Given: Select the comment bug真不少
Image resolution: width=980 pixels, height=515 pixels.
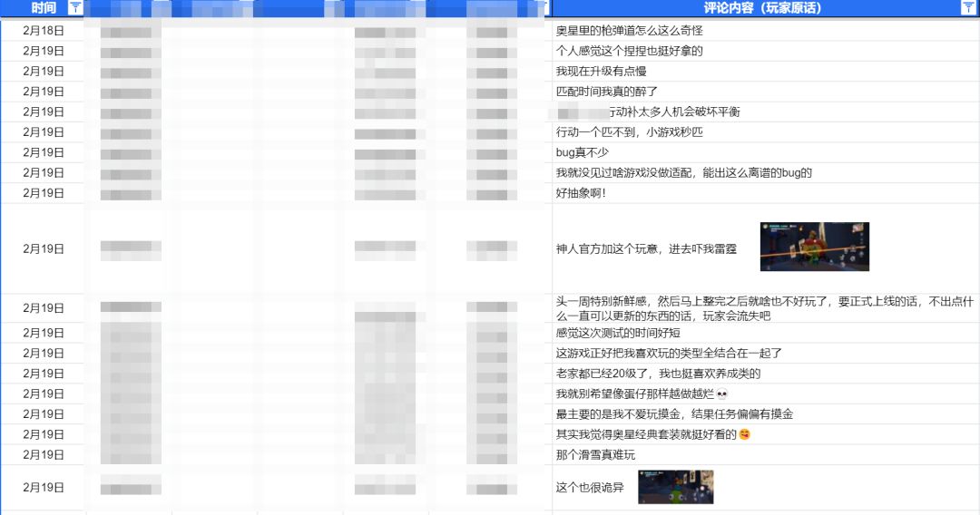Looking at the screenshot, I should point(582,152).
